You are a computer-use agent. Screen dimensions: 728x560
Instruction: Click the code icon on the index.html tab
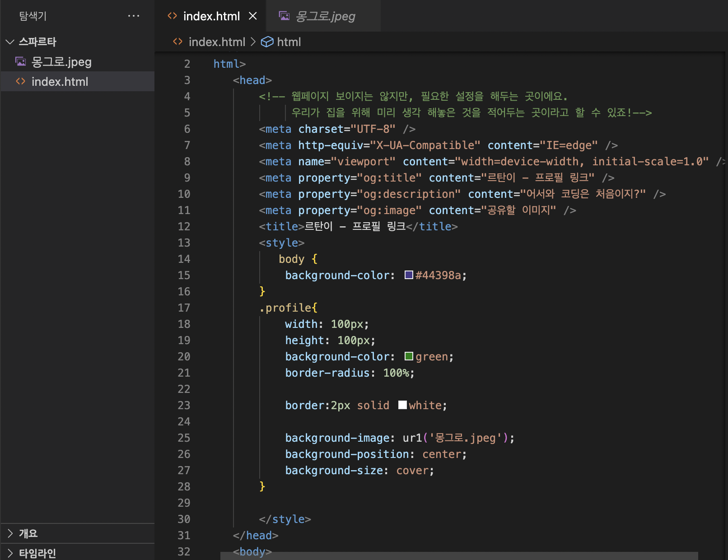(172, 16)
